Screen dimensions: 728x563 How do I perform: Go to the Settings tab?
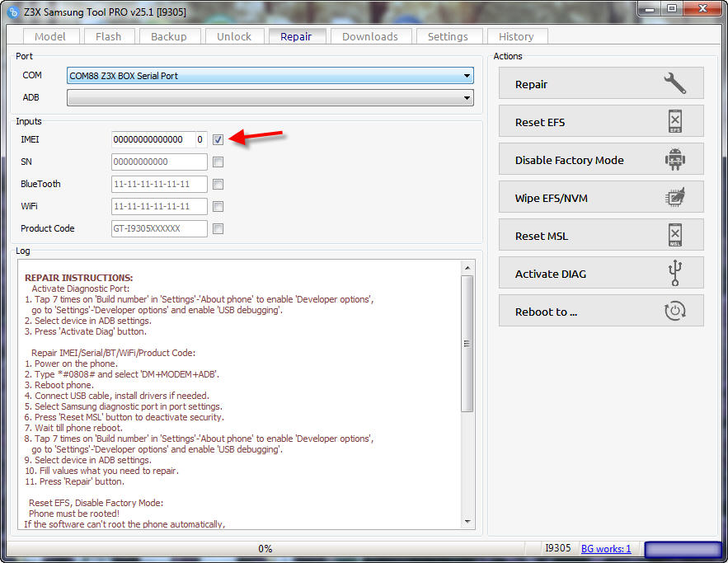point(448,36)
